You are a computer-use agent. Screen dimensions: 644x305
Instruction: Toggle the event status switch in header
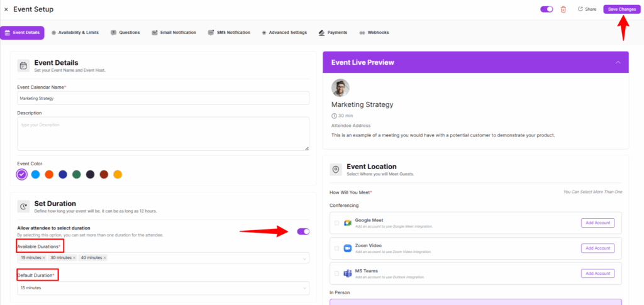[547, 9]
